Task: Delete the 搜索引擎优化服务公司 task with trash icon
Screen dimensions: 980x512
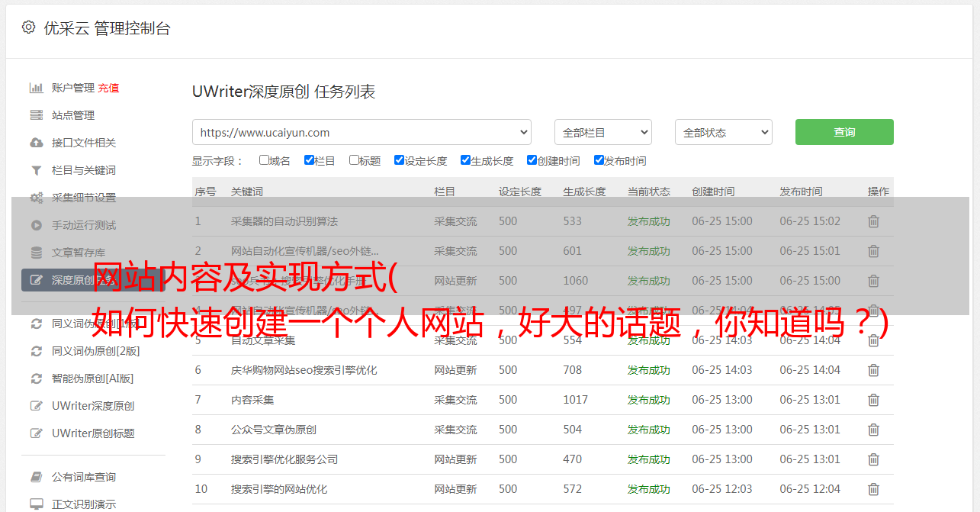Action: pos(873,459)
